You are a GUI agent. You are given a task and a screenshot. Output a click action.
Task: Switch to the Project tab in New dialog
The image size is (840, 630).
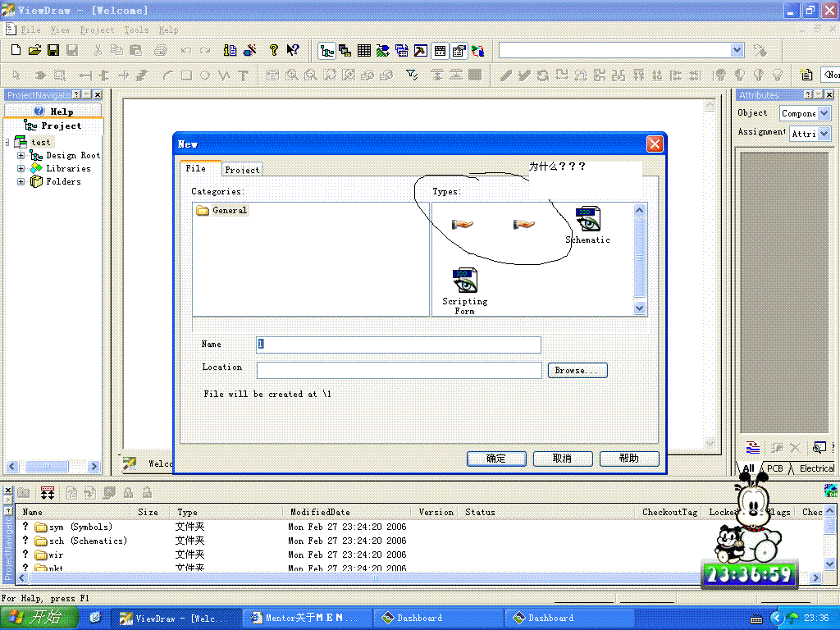[242, 170]
